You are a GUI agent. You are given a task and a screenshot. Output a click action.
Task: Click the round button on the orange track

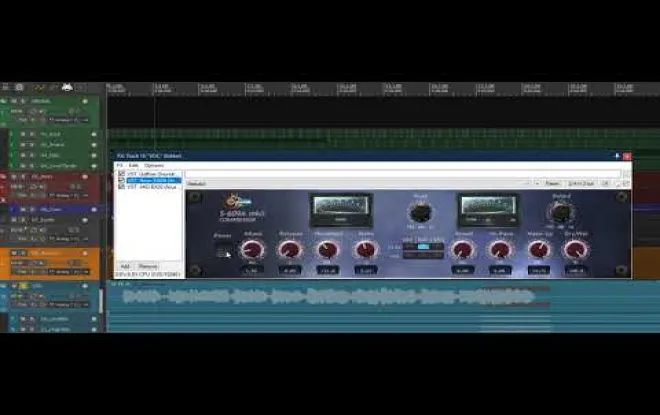pyautogui.click(x=85, y=253)
